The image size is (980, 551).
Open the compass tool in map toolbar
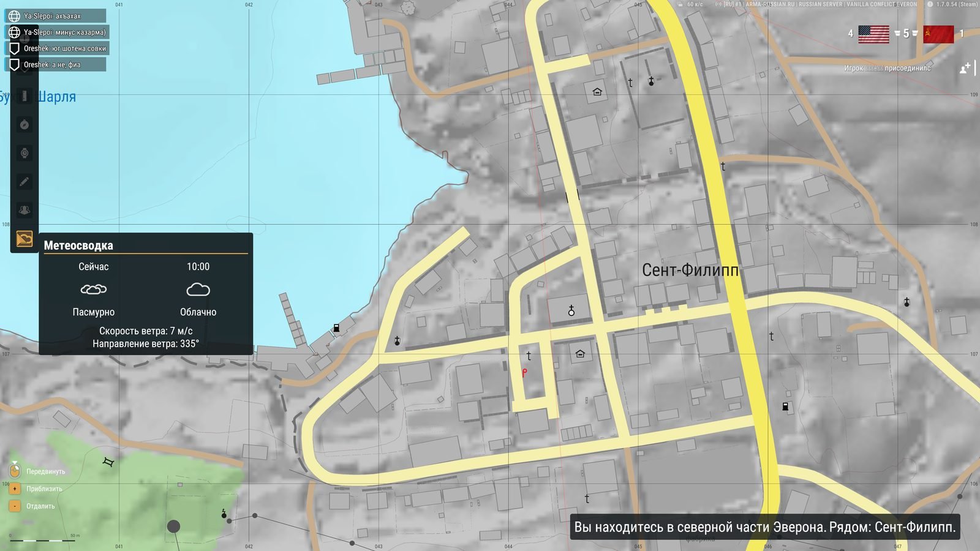[24, 125]
